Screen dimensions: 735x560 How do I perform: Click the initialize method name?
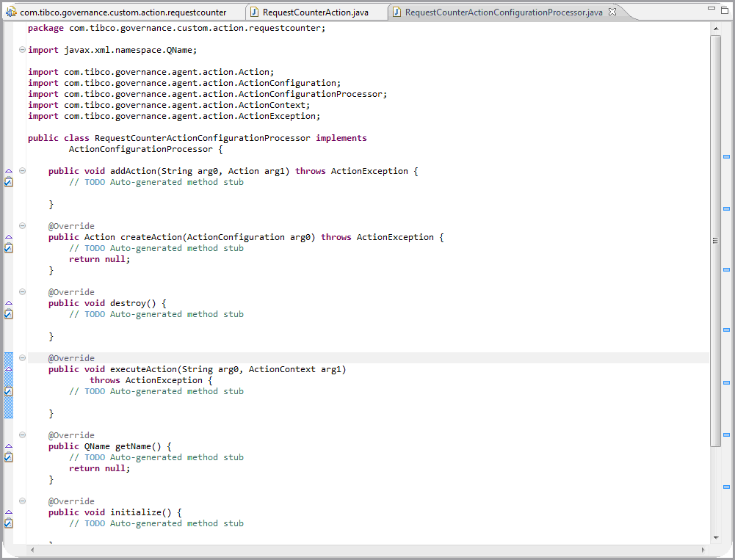tap(135, 512)
